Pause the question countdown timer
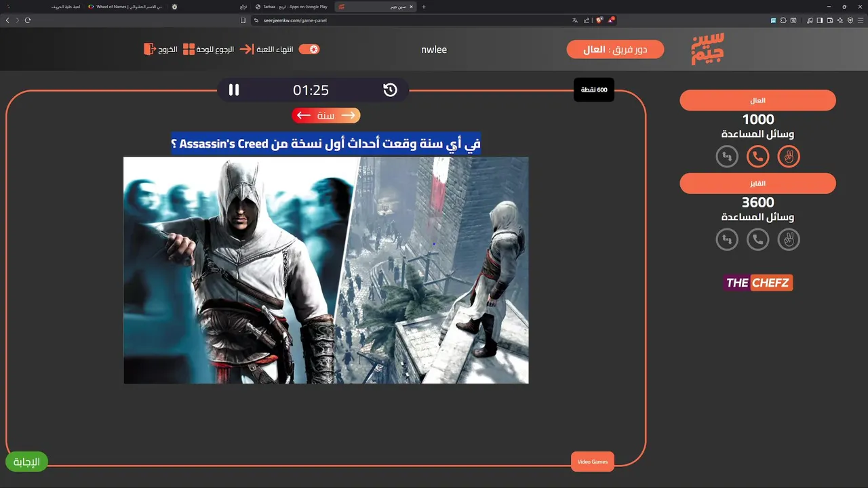This screenshot has width=868, height=488. (x=234, y=89)
